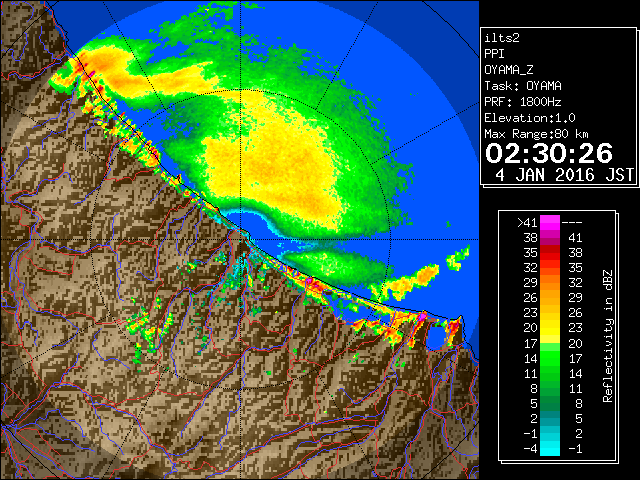Click the 02:30:26 timestamp
The width and height of the screenshot is (640, 480).
tap(549, 153)
